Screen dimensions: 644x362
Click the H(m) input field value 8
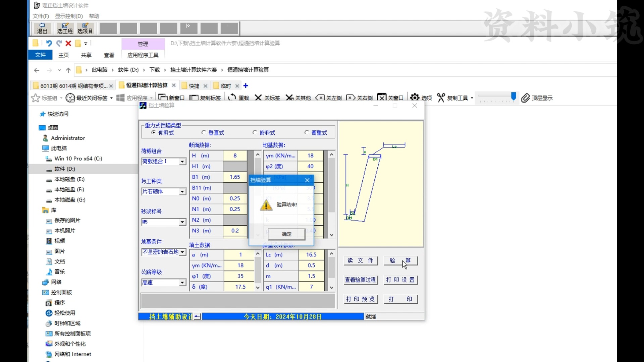tap(235, 155)
